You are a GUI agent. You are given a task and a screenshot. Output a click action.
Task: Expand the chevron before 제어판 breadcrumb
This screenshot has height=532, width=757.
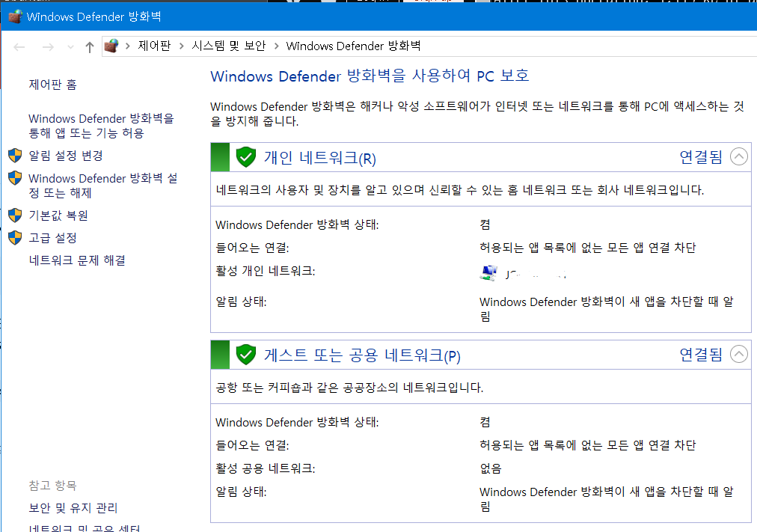pyautogui.click(x=128, y=46)
